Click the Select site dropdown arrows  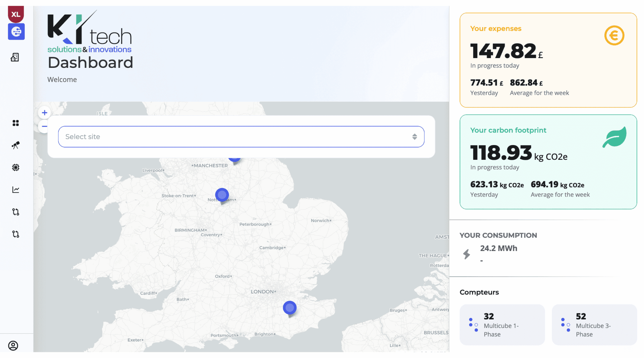click(x=414, y=137)
